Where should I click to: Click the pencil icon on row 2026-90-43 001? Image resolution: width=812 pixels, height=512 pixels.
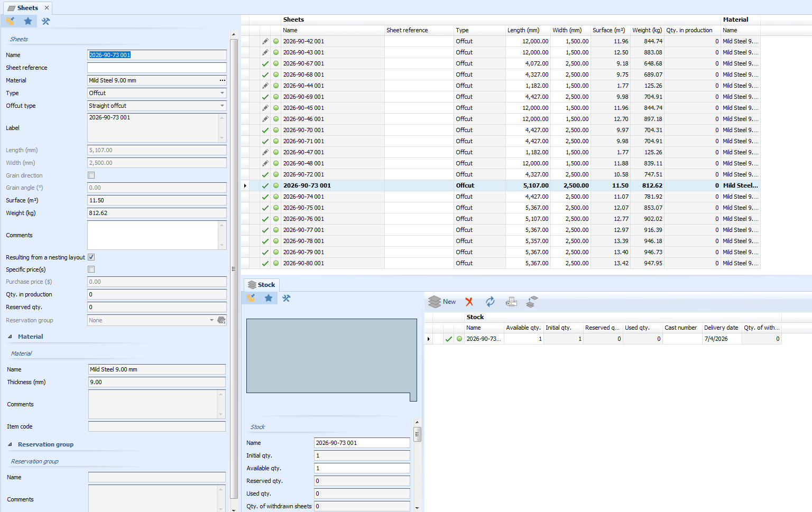point(265,52)
